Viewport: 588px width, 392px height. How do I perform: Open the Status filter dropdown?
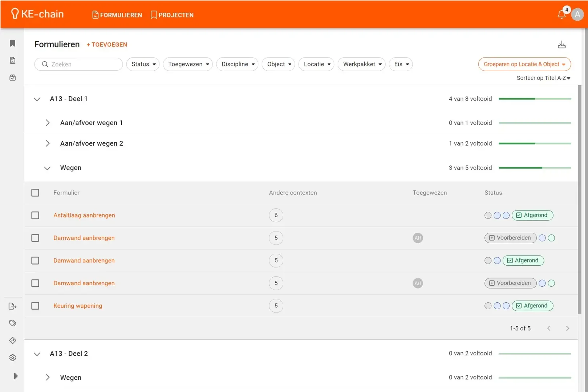pyautogui.click(x=143, y=64)
